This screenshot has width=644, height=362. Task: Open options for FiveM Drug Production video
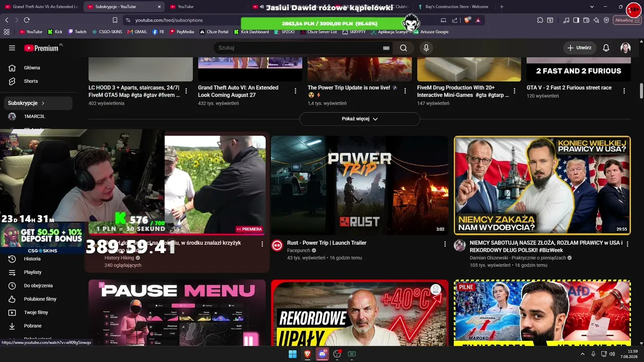coord(514,91)
